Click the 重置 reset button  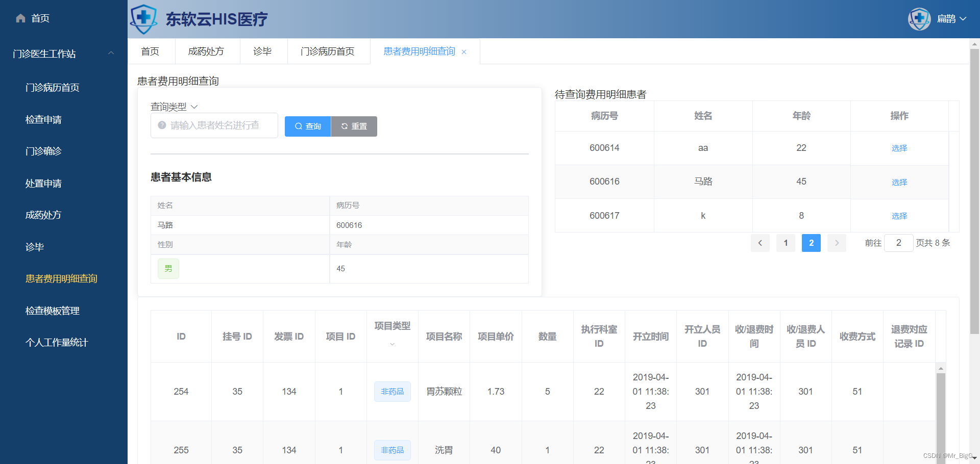click(x=354, y=126)
